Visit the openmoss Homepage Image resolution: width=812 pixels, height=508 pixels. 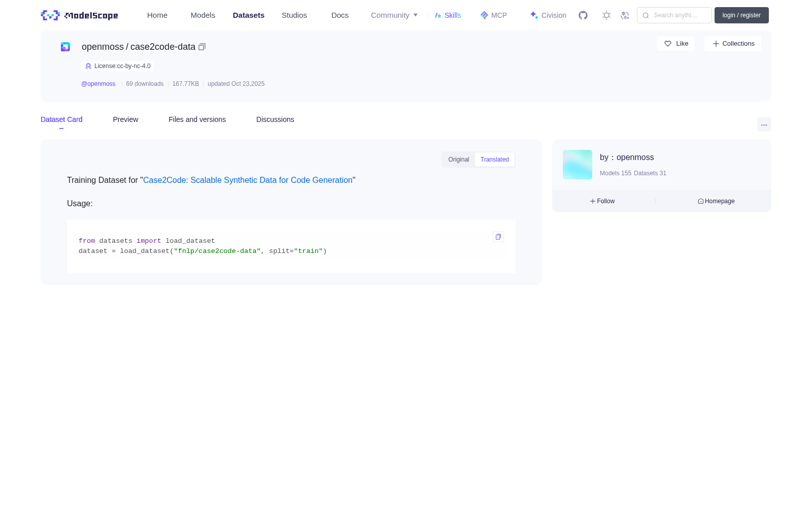(716, 201)
